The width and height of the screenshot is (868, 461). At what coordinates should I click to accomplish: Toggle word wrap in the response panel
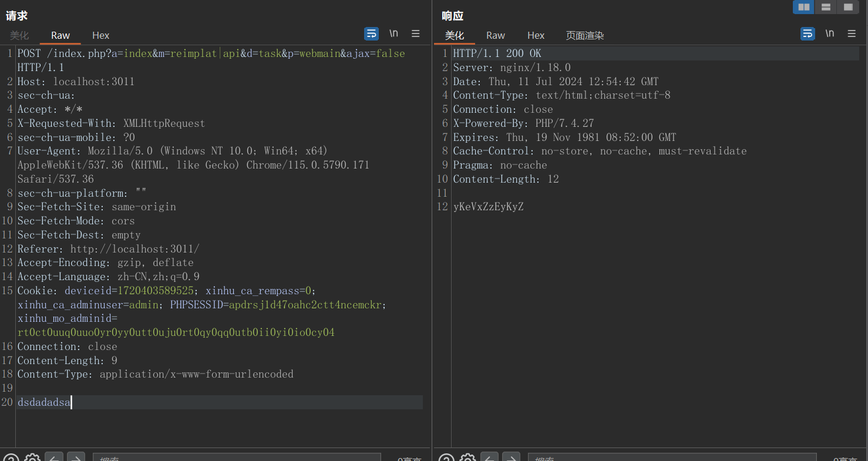click(808, 33)
